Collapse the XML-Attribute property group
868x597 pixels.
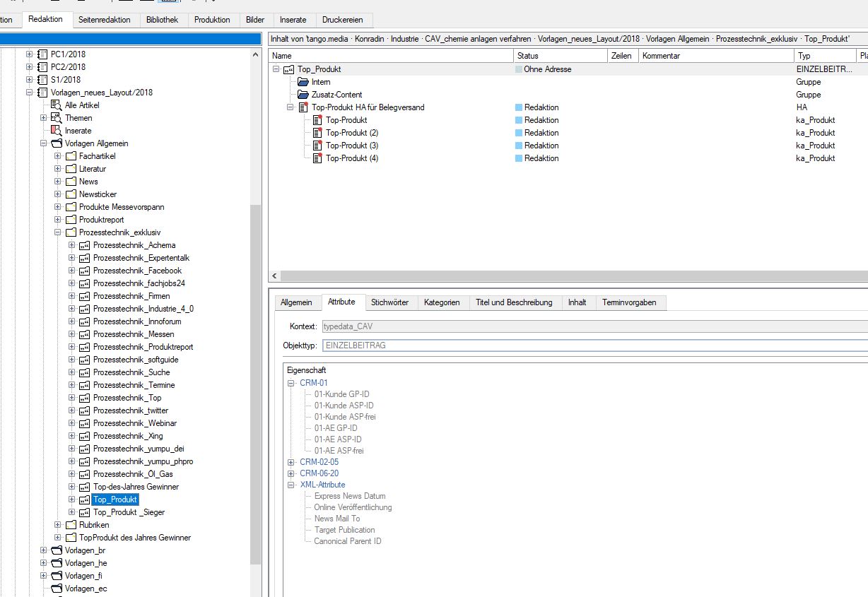[291, 485]
